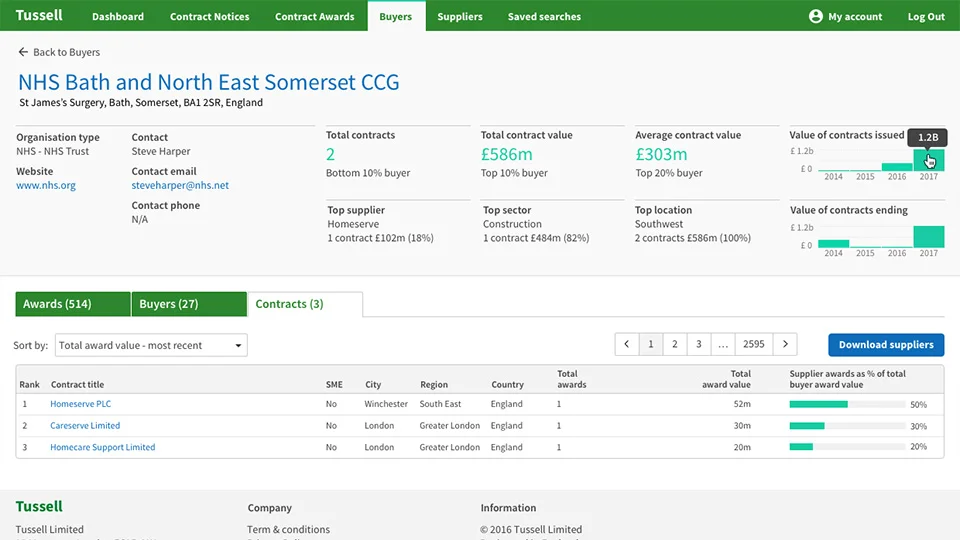Click the Top location Southwest text
Screen dimensions: 960x540
tap(659, 224)
